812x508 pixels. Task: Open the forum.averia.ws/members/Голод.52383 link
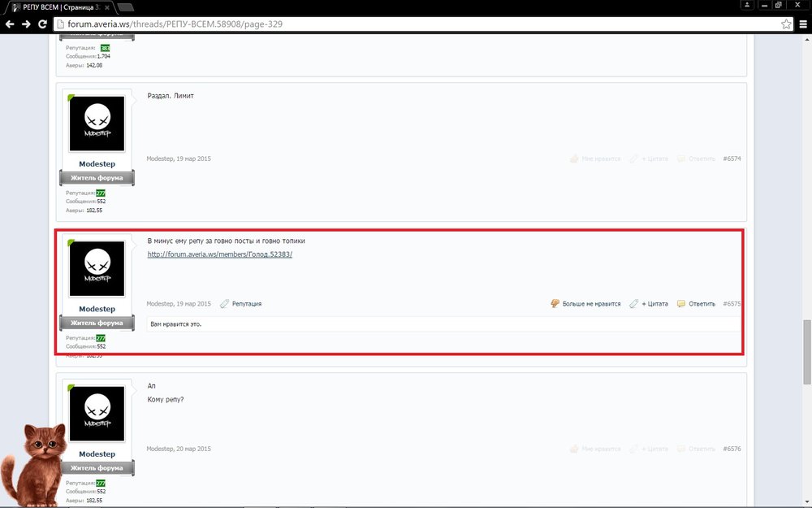[x=219, y=254]
